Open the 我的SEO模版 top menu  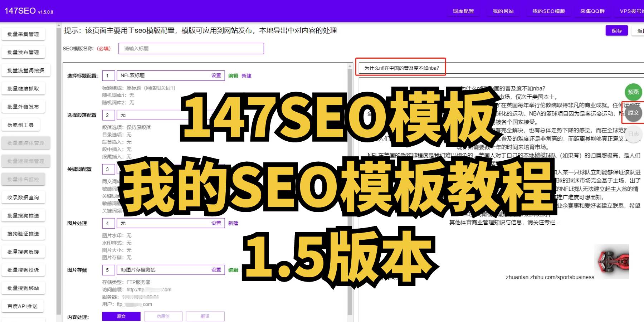pos(548,11)
